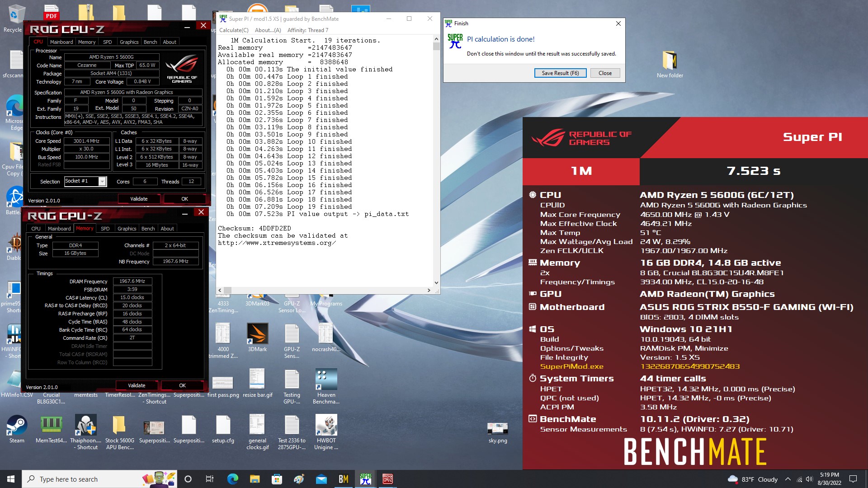Image resolution: width=868 pixels, height=488 pixels.
Task: Click Validate in bottom CPU-Z window
Action: click(137, 385)
